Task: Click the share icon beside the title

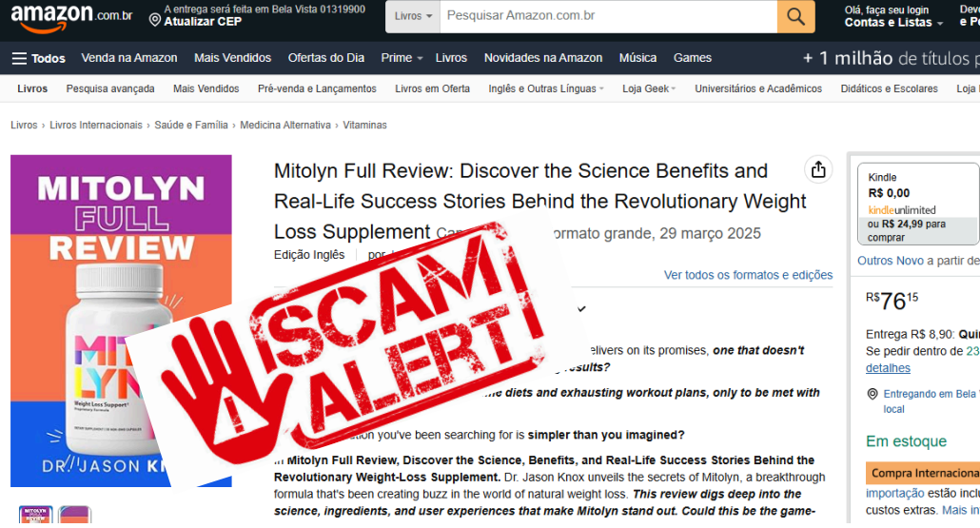Action: click(x=818, y=169)
